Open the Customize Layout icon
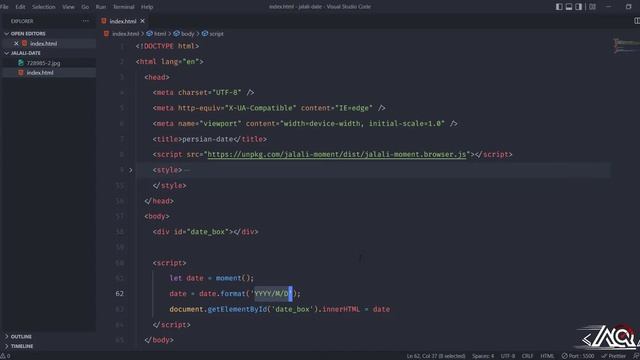 coord(592,7)
